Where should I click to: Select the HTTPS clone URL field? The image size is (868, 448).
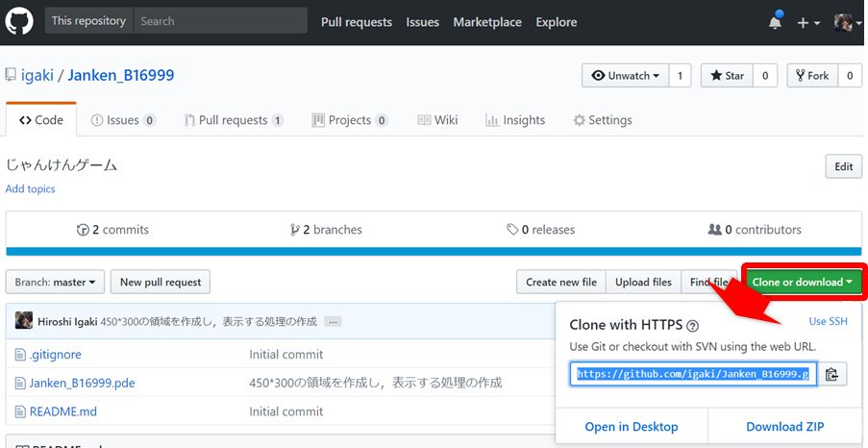[693, 374]
